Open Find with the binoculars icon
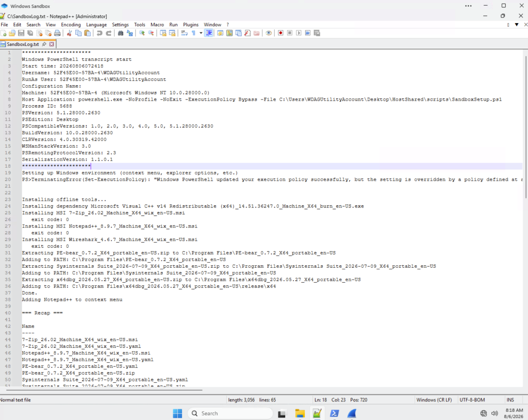528x420 pixels. pos(121,33)
